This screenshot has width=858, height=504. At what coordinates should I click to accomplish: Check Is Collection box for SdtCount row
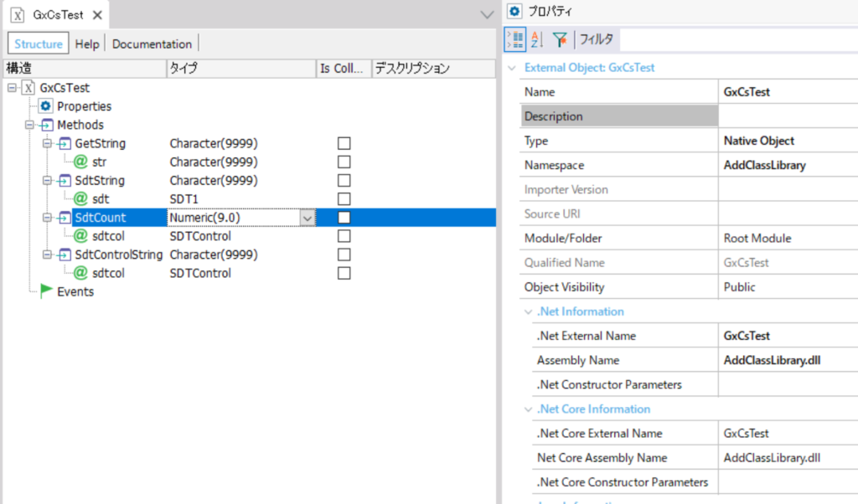[x=344, y=218]
